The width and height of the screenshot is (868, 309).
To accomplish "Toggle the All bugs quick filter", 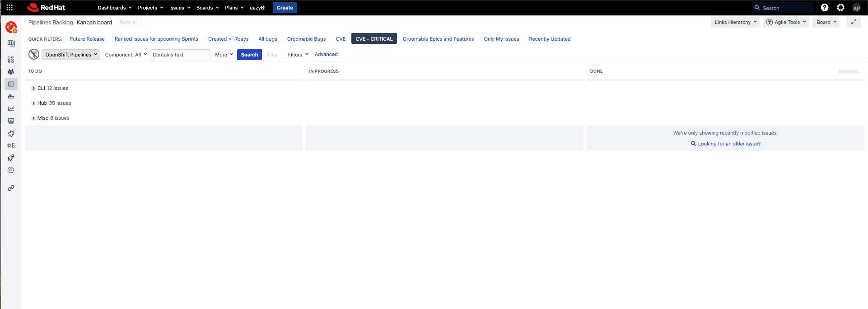I will [268, 39].
